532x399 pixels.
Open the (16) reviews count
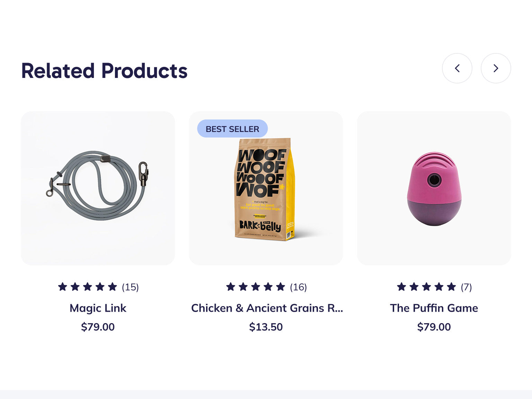click(x=298, y=287)
